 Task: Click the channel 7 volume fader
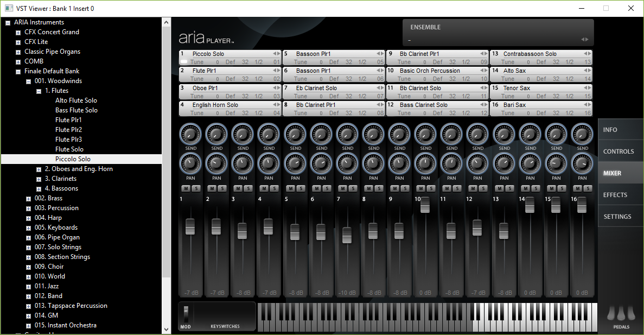tap(347, 235)
